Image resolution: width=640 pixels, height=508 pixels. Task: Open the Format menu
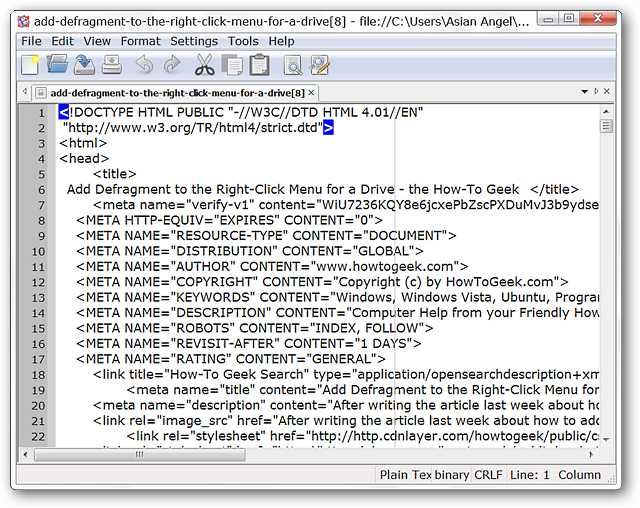[140, 41]
